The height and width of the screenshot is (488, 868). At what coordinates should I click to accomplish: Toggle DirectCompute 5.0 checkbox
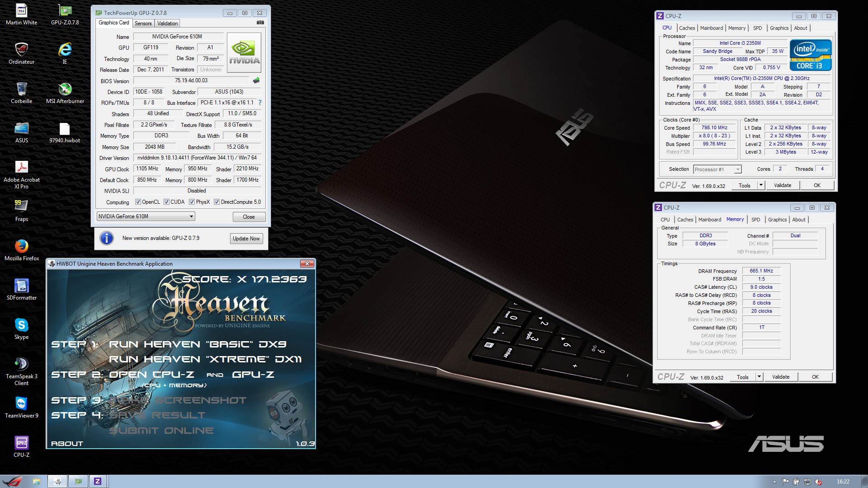click(217, 202)
